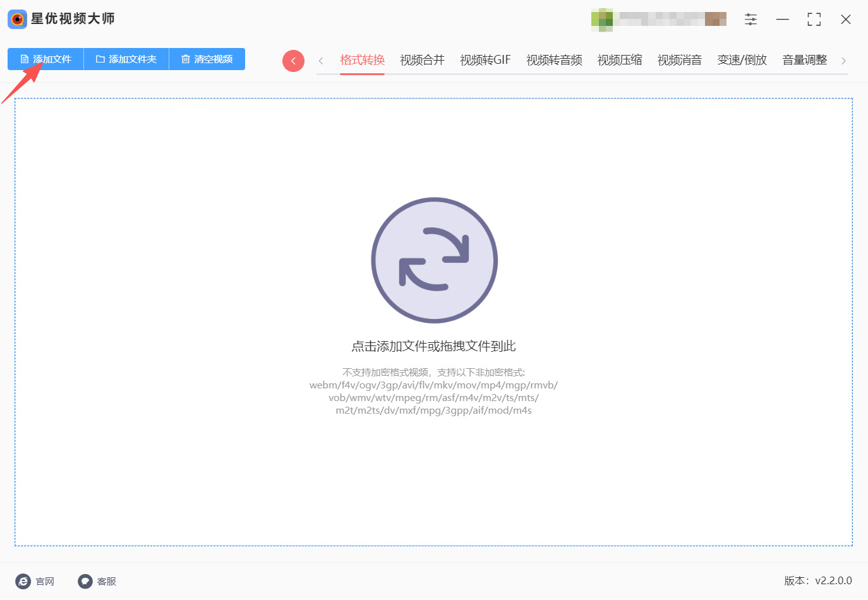This screenshot has width=868, height=600.
Task: Open the 音量调整 tab
Action: tap(804, 59)
